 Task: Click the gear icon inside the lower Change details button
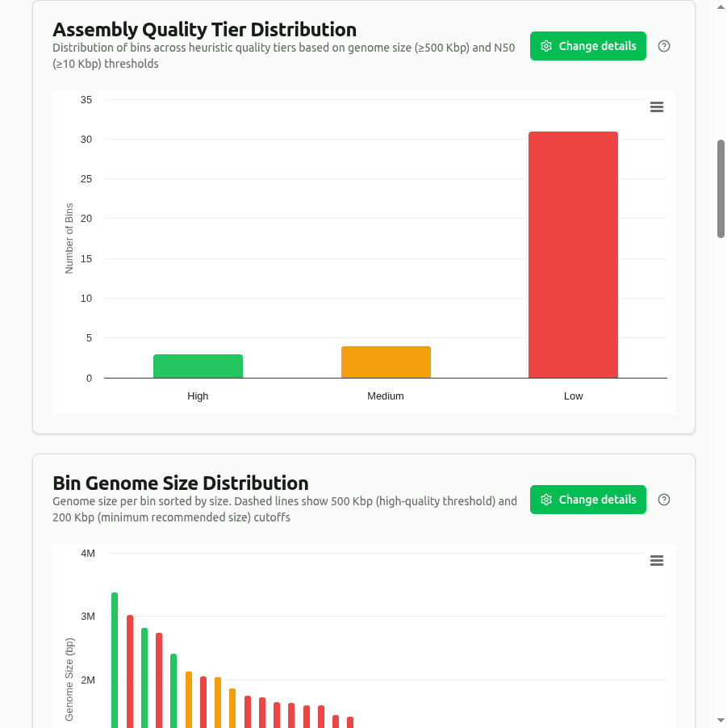click(547, 500)
